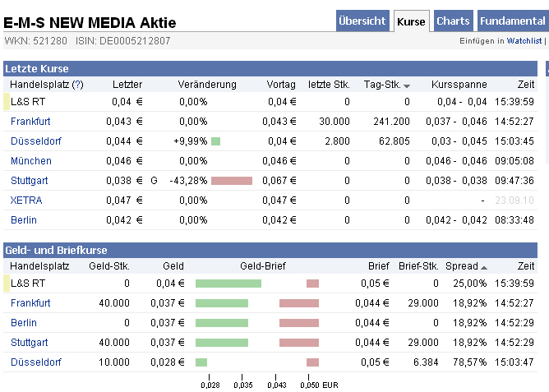
Task: Click the Veränderung column header
Action: coord(207,85)
